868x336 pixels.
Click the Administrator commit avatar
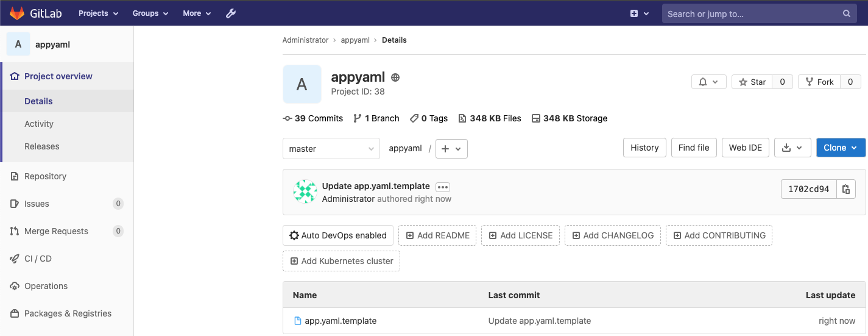[x=305, y=191]
